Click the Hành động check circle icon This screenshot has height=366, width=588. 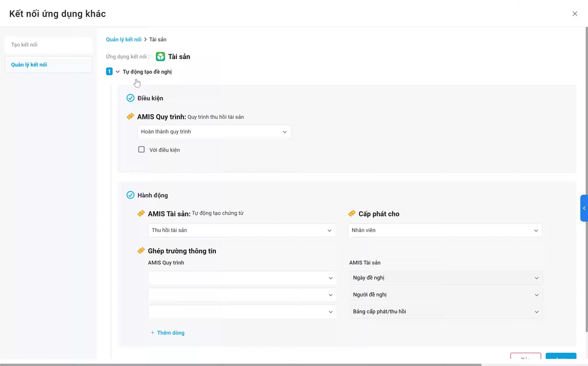pos(130,195)
